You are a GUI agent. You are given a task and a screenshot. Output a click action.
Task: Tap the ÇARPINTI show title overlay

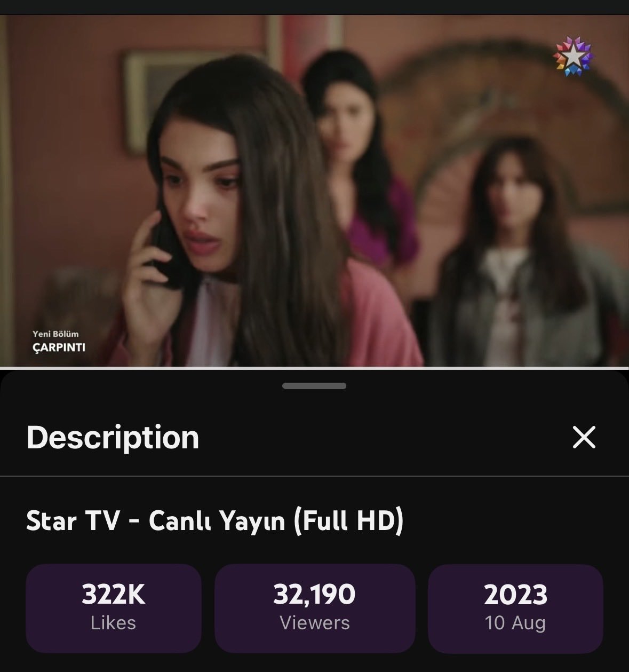[x=59, y=347]
